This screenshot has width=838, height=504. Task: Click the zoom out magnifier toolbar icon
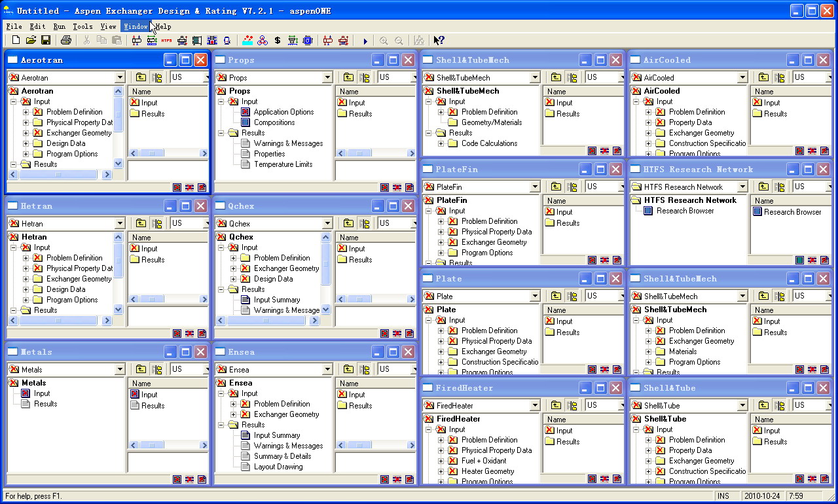point(399,41)
